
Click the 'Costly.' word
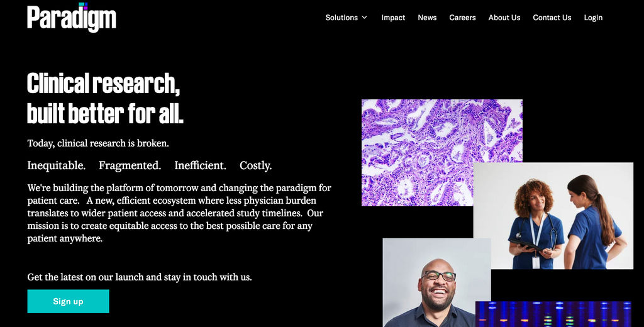coord(255,165)
